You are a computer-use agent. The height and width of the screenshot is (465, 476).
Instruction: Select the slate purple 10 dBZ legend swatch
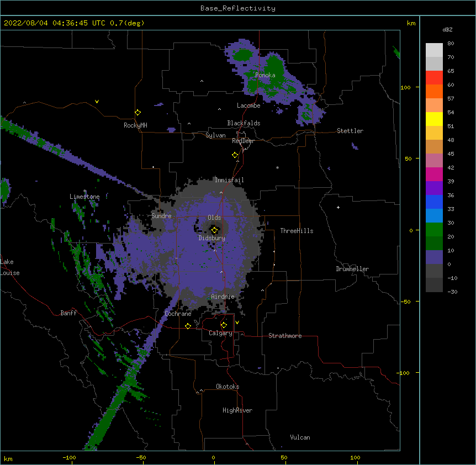(434, 257)
